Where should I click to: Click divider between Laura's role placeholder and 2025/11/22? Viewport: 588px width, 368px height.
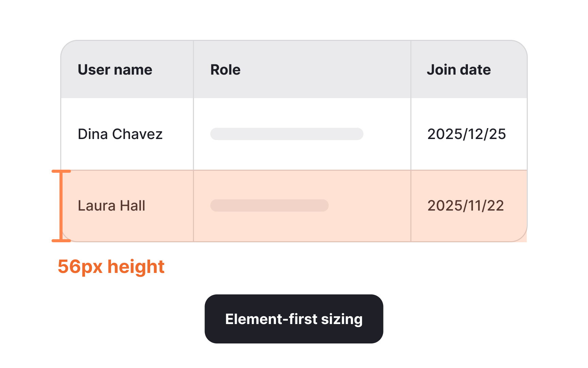[x=411, y=206]
